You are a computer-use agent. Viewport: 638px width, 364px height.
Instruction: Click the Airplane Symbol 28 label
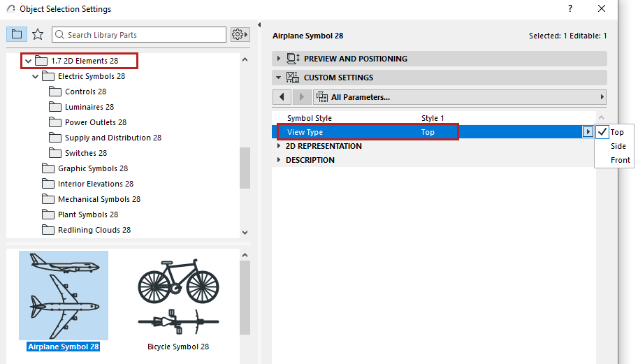pyautogui.click(x=64, y=347)
